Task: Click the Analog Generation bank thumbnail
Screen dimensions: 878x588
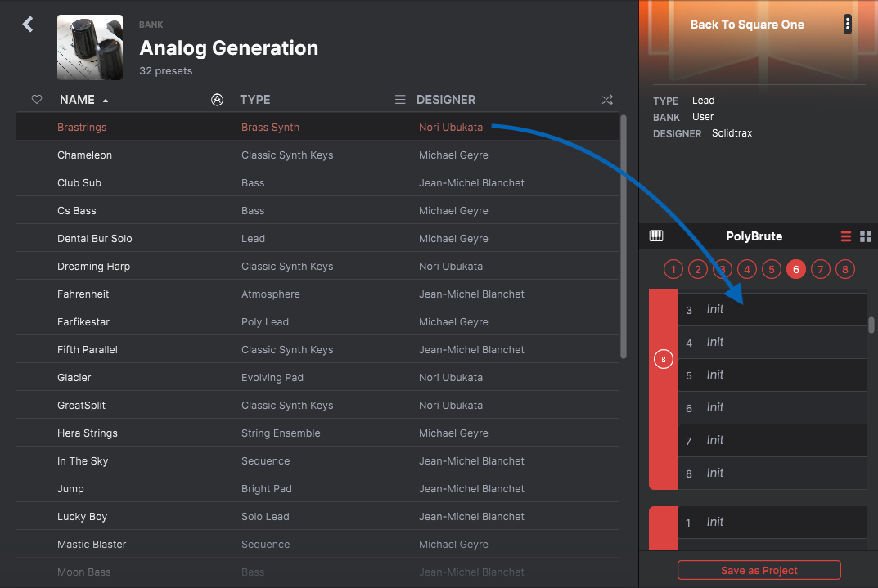Action: tap(89, 47)
